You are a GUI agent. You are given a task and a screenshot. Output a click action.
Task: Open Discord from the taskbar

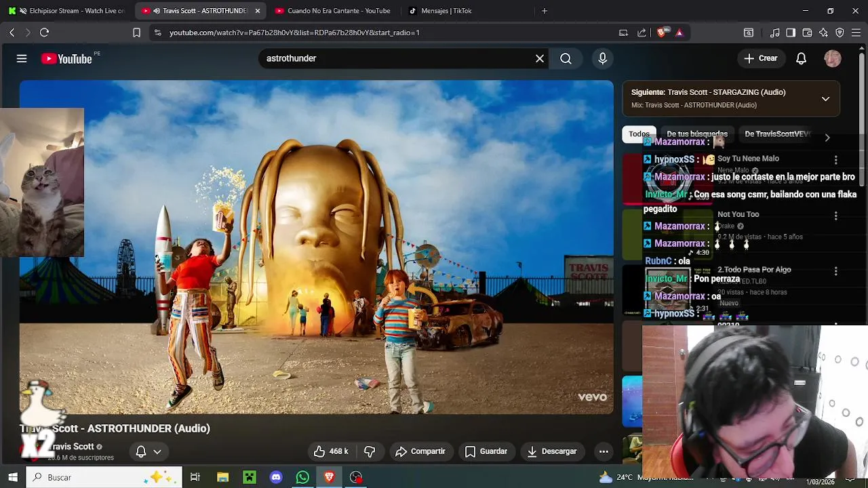click(x=276, y=477)
